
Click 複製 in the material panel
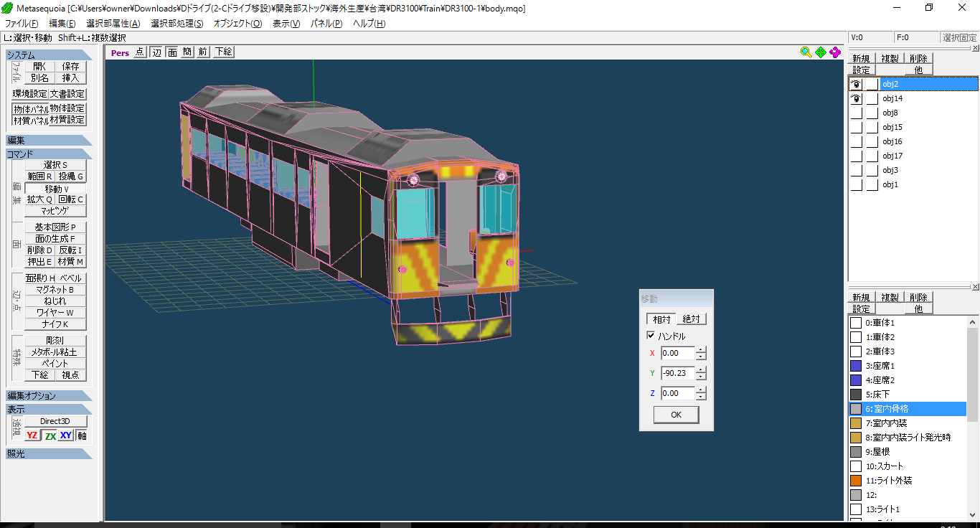point(890,297)
